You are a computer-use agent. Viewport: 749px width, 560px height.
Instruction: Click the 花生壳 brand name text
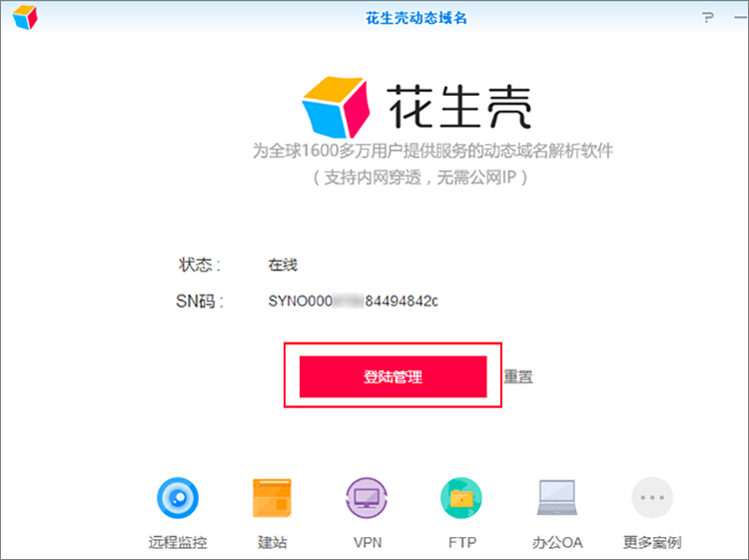pos(459,107)
